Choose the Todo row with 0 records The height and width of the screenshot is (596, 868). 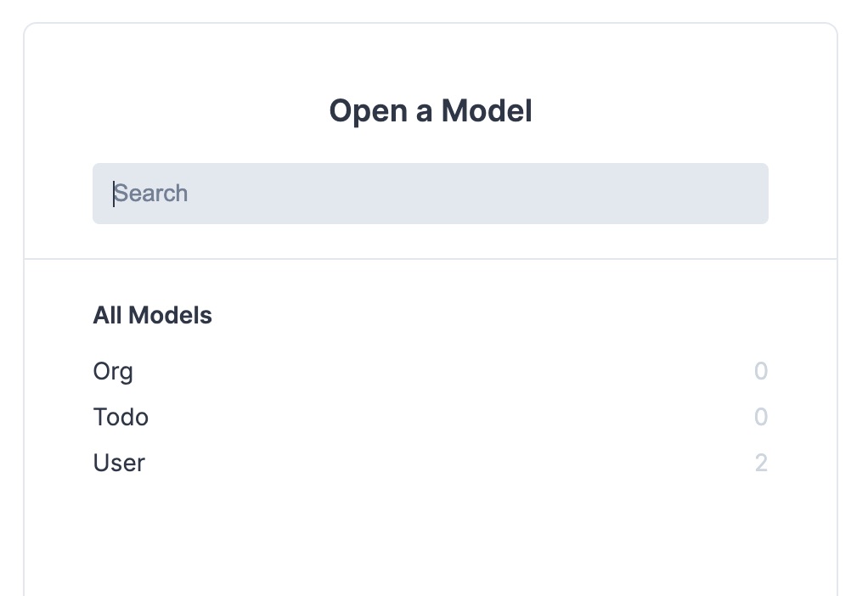click(121, 418)
